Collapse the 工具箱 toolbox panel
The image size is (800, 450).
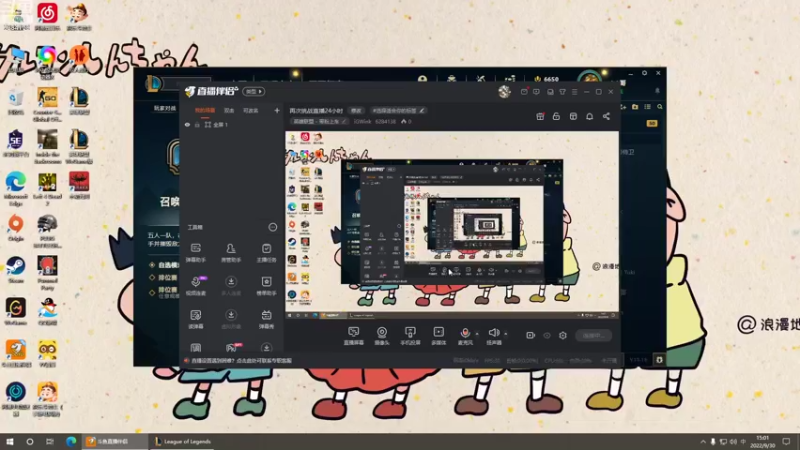pos(272,227)
